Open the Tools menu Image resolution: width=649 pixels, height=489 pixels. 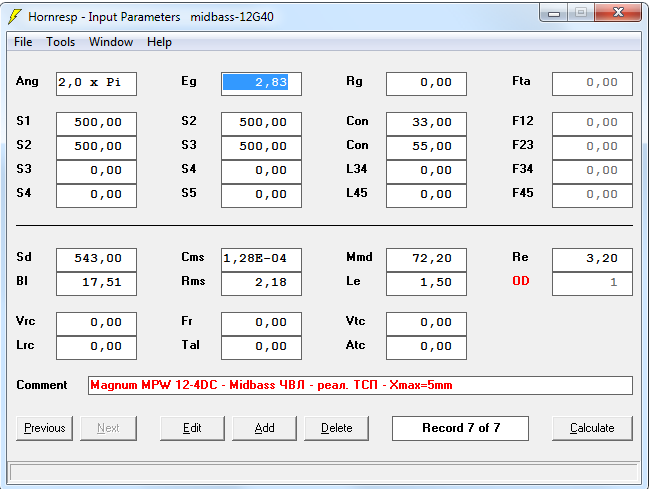point(60,42)
